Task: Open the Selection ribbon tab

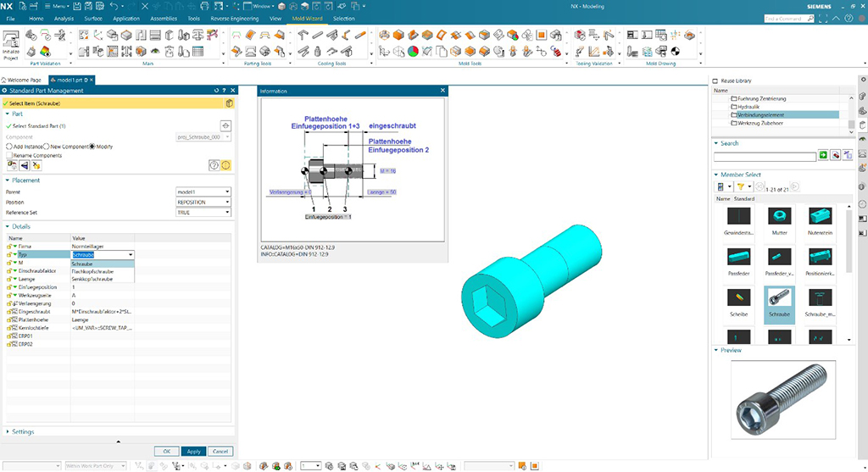Action: 344,19
